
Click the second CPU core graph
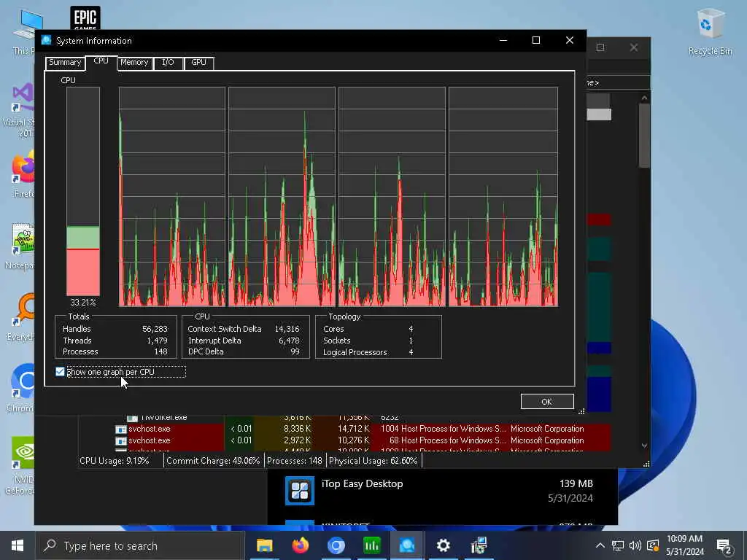click(x=282, y=196)
